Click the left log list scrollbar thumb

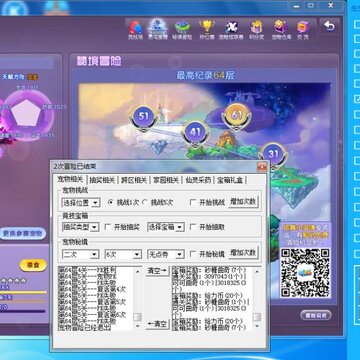[137, 316]
